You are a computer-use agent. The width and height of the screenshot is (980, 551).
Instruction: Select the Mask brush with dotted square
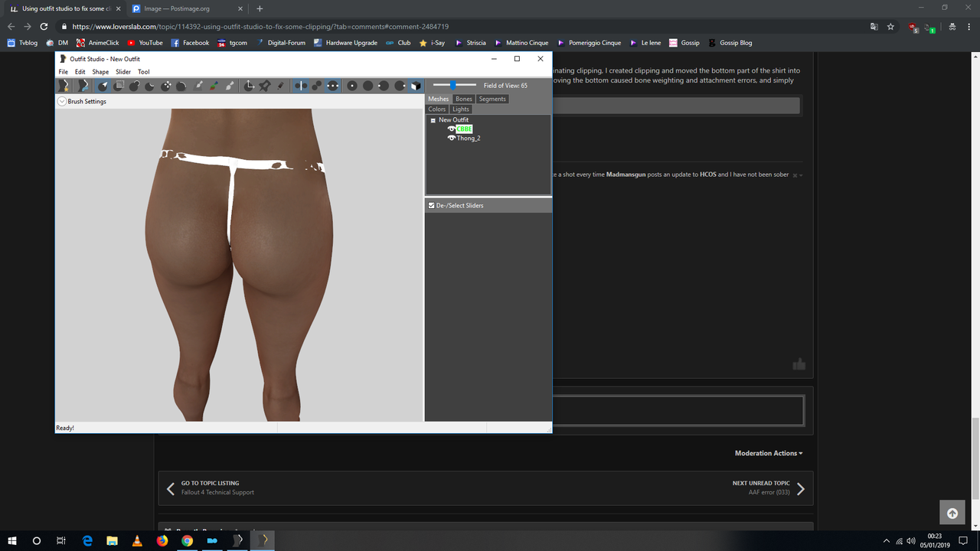click(x=119, y=86)
